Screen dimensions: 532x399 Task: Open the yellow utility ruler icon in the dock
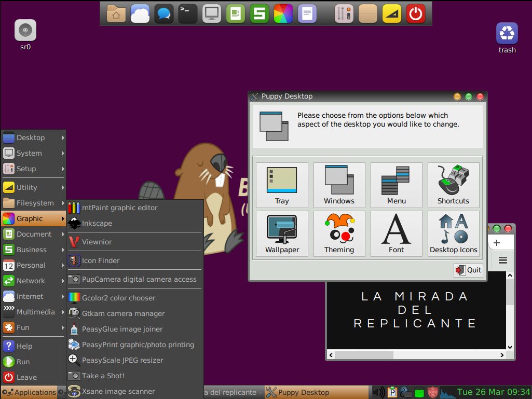point(392,14)
